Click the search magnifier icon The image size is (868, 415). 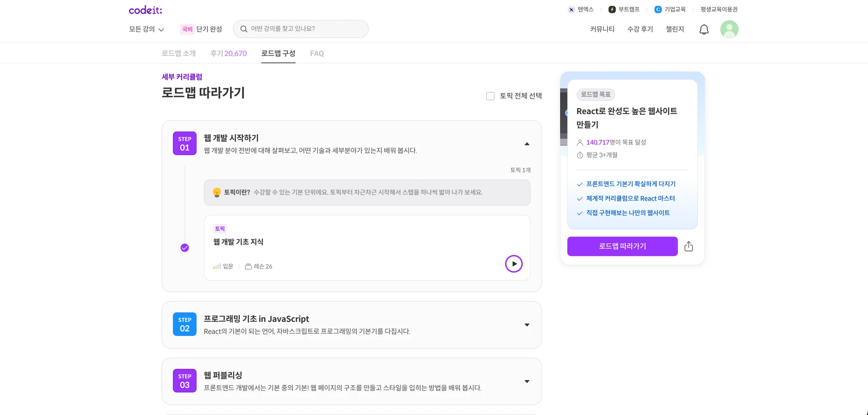(244, 29)
